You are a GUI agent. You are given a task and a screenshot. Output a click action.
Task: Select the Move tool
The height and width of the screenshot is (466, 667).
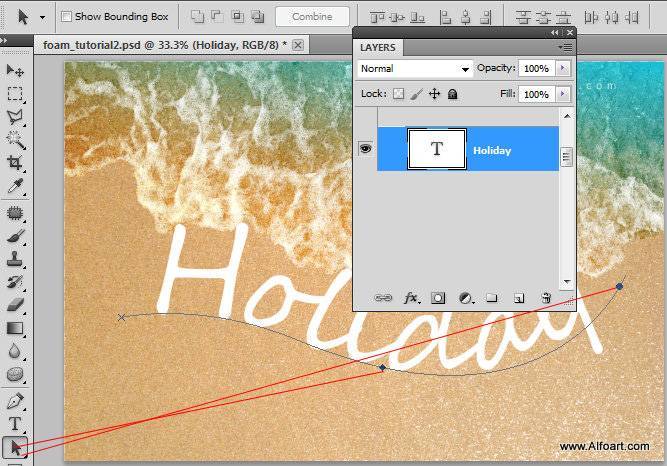15,70
